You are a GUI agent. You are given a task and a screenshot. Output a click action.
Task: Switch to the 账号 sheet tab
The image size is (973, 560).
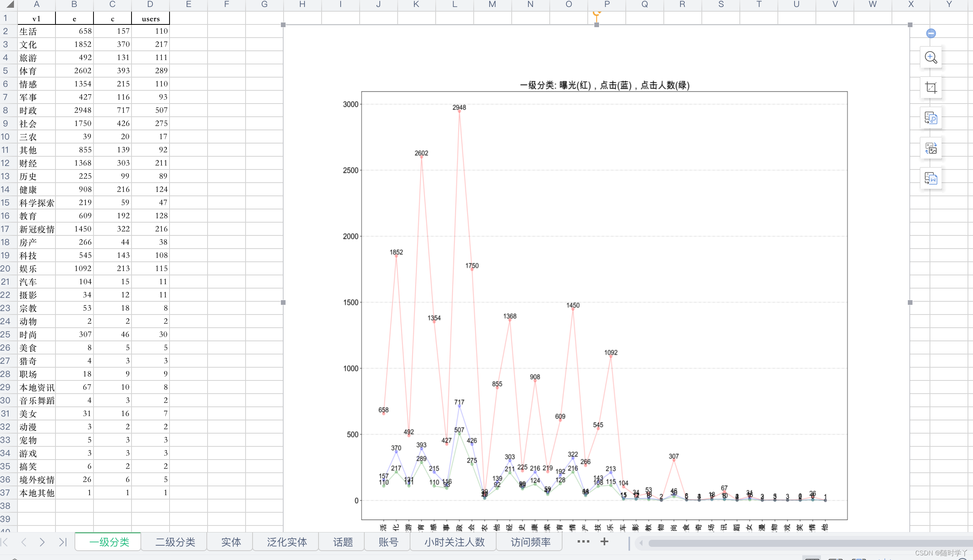[x=388, y=542]
